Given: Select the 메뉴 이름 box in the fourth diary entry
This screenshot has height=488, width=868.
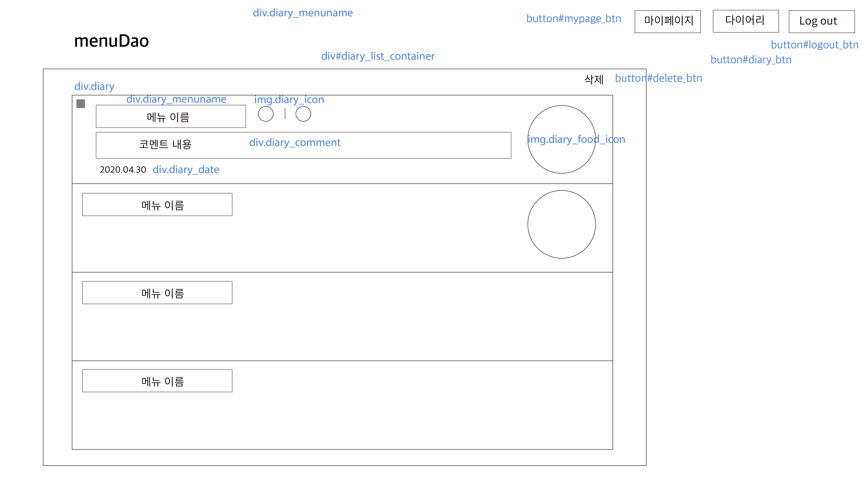Looking at the screenshot, I should [157, 381].
